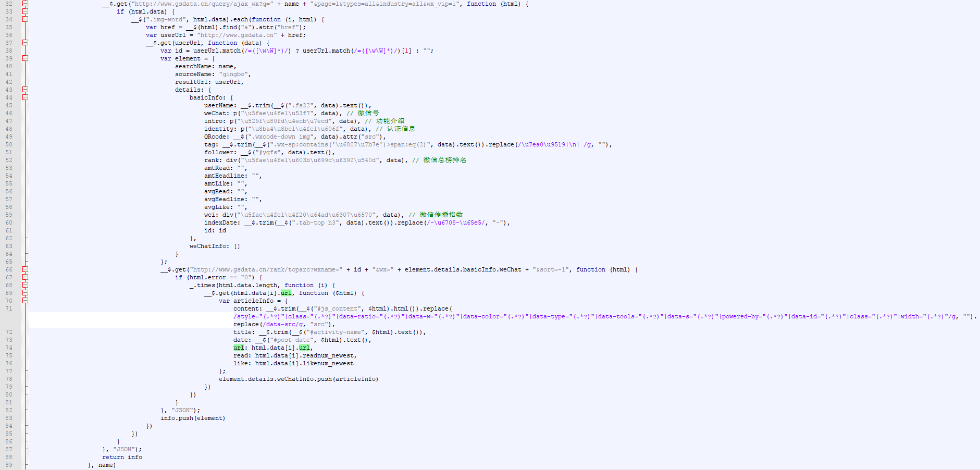980x470 pixels.
Task: Click line number 38 in the gutter
Action: click(x=9, y=51)
